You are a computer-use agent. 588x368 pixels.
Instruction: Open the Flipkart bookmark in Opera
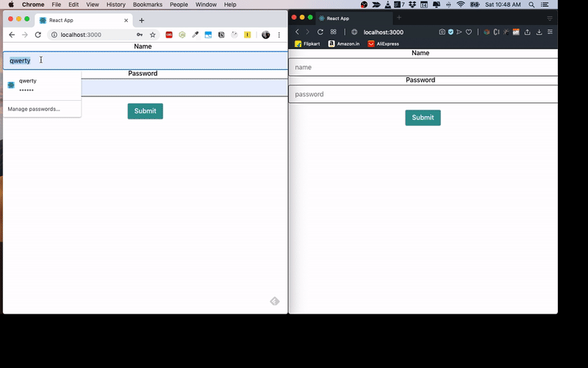(307, 44)
